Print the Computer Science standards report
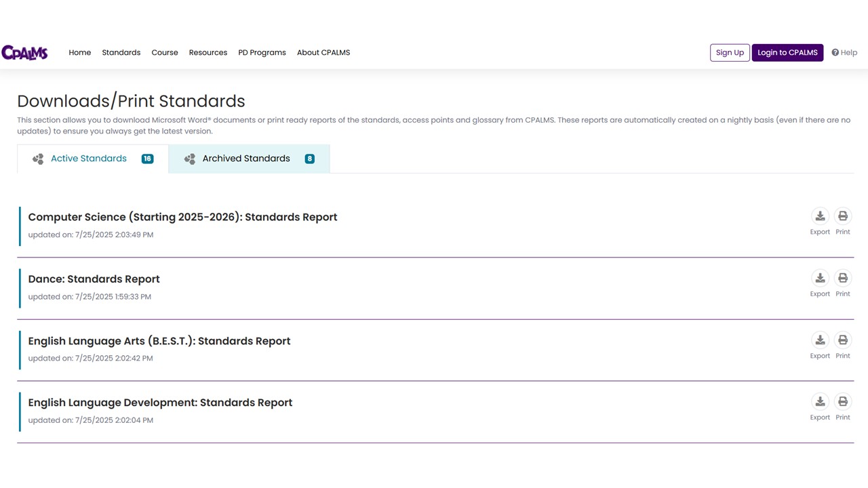 pos(843,216)
